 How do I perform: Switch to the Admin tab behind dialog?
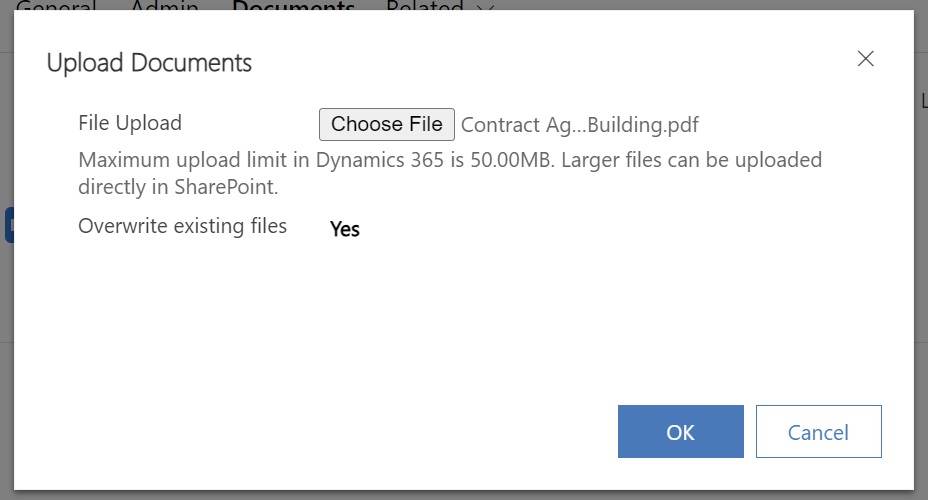(164, 5)
